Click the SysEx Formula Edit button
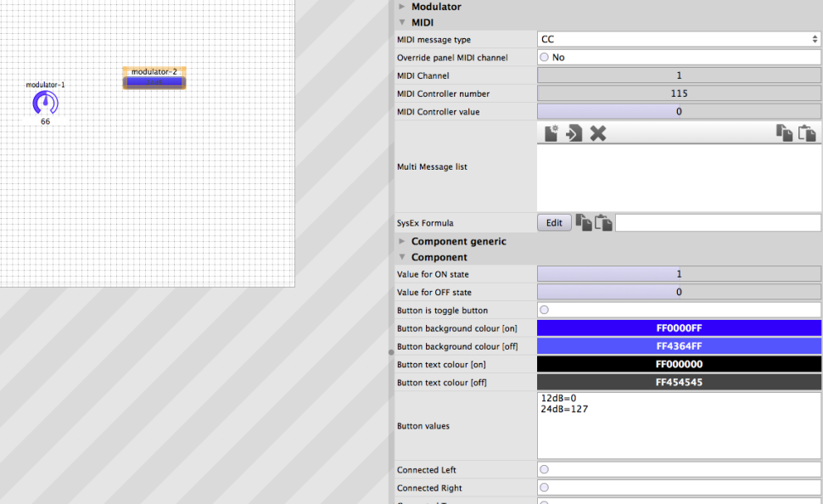823x504 pixels. [554, 223]
